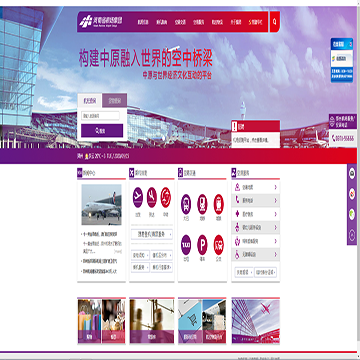Open the arriving plane round icon
360x360 pixels.
(x=152, y=197)
